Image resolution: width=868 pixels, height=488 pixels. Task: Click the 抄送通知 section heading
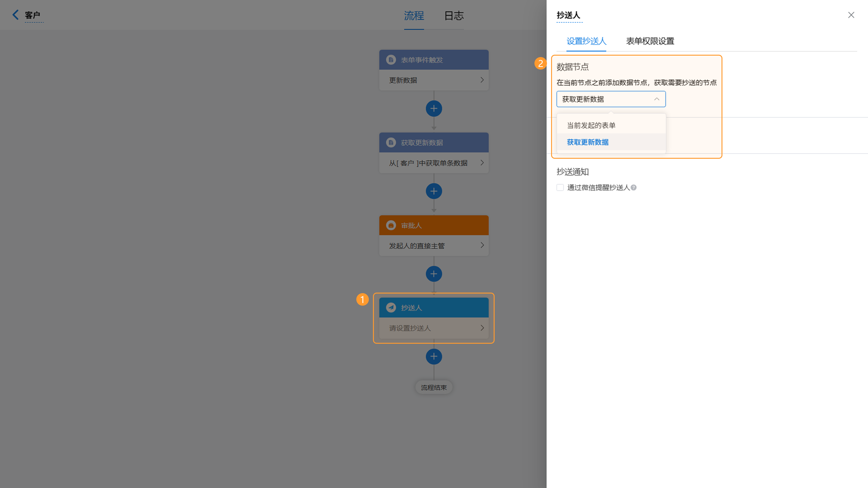coord(573,172)
